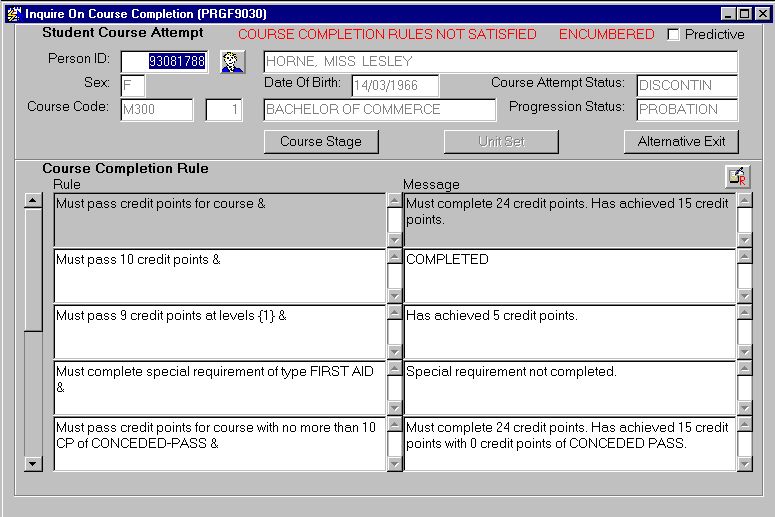Click the application icon in title bar
775x517 pixels.
coord(13,14)
